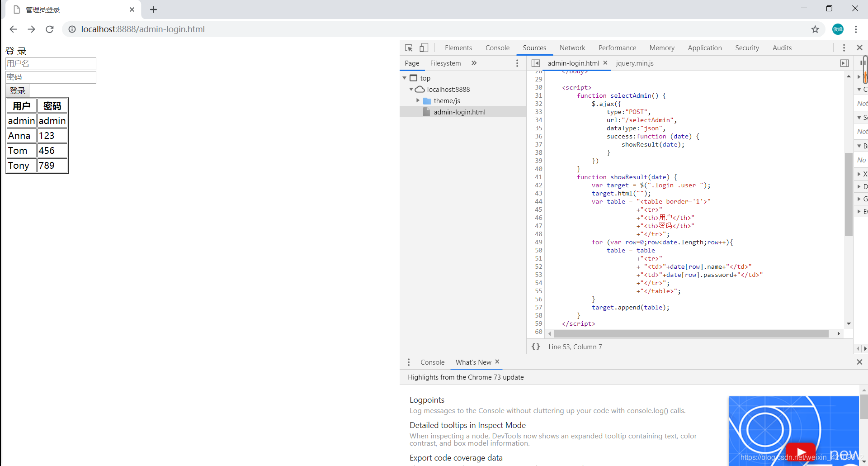Viewport: 868px width, 466px height.
Task: Click the address bar URL
Action: coord(143,29)
